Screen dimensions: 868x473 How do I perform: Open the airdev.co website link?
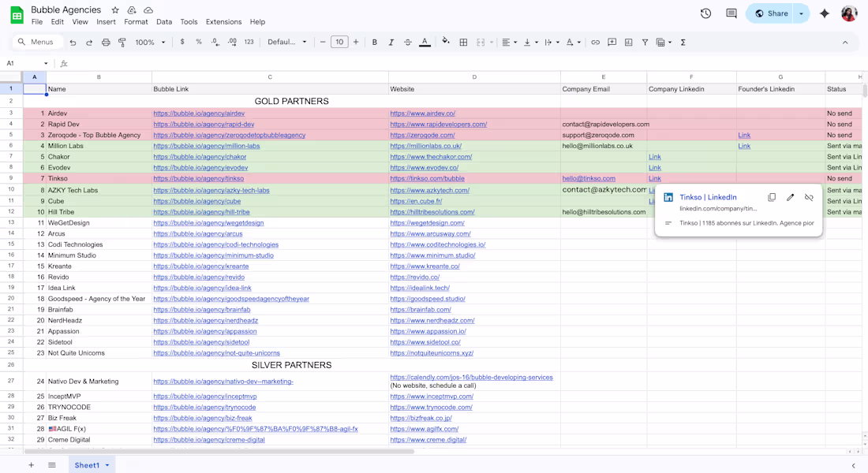coord(422,114)
